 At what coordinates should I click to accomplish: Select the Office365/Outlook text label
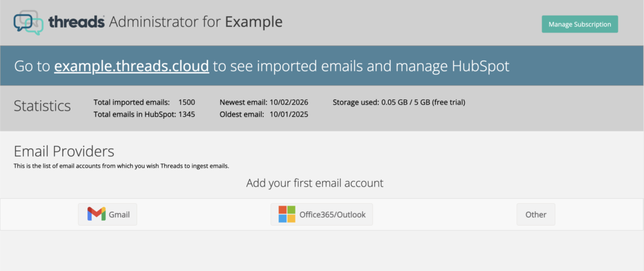333,214
